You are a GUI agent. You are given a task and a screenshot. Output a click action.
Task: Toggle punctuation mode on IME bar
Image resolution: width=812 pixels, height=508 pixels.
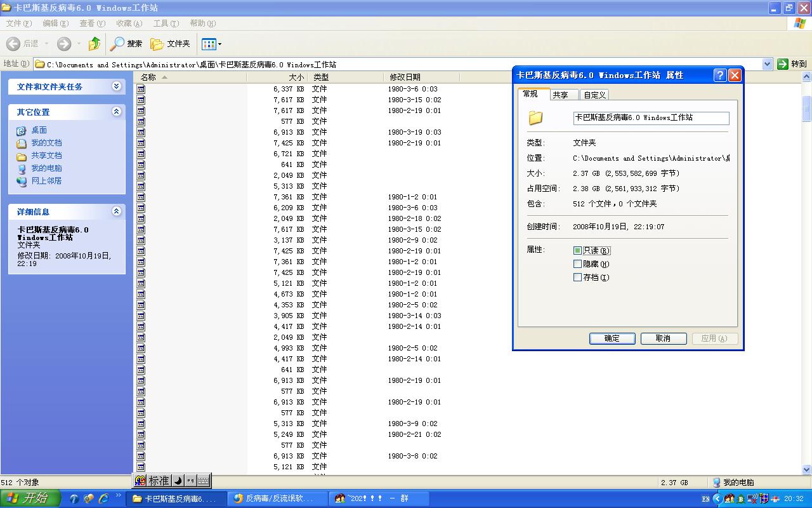coord(190,481)
